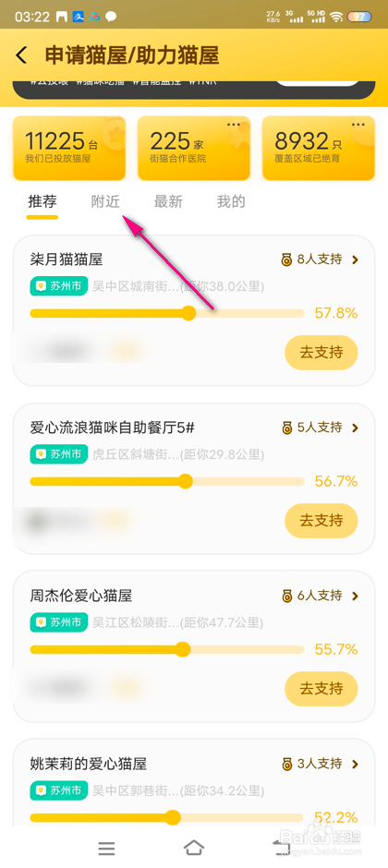
Task: Tap the 苏州市 location tag on 周杰伦爱心猫屋
Action: coord(59,622)
